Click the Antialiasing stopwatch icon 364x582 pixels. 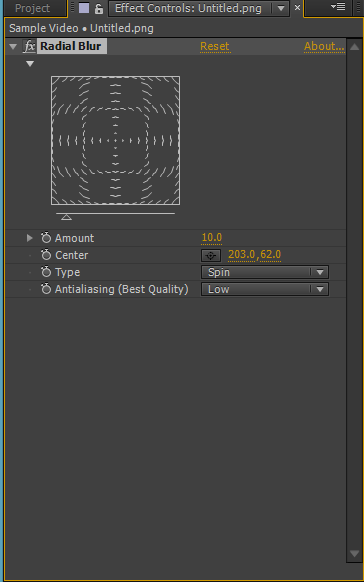coord(46,289)
